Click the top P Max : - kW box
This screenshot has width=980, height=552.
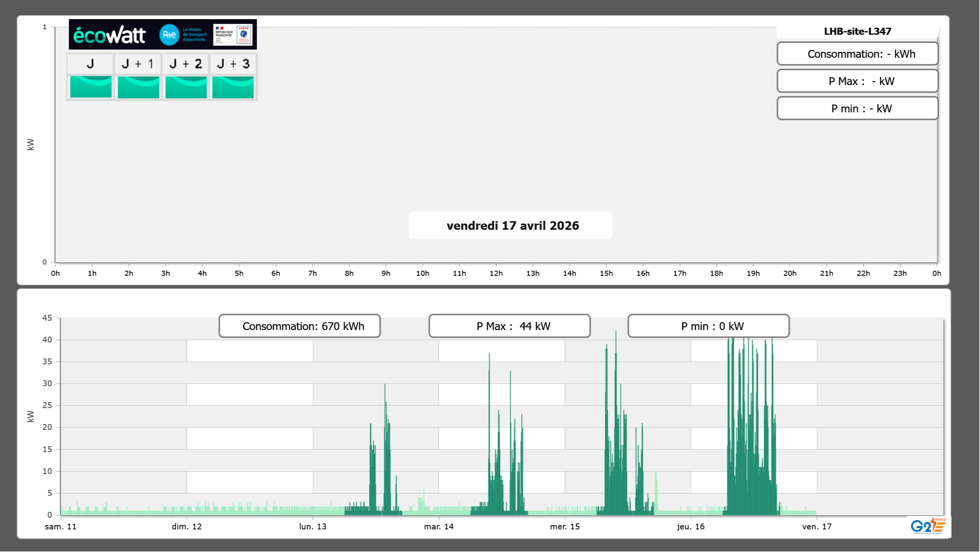(x=857, y=81)
